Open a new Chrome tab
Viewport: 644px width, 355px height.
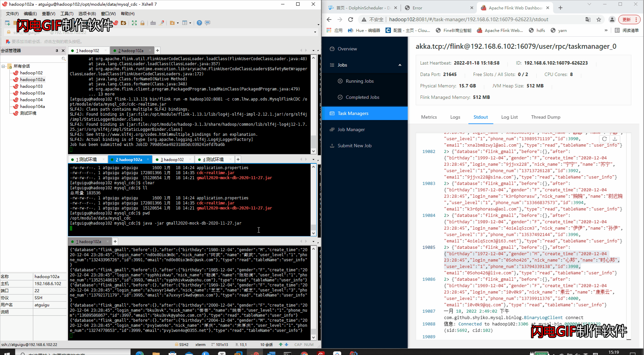tap(560, 8)
